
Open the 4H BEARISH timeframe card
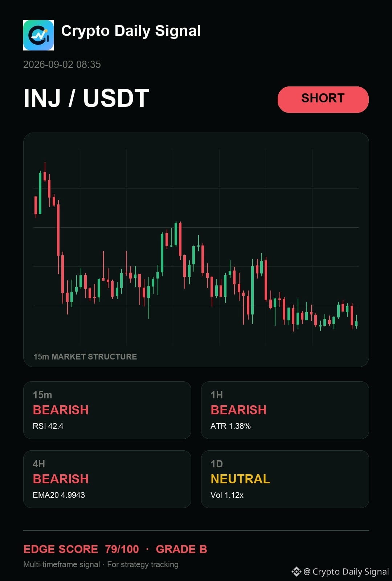tap(107, 479)
